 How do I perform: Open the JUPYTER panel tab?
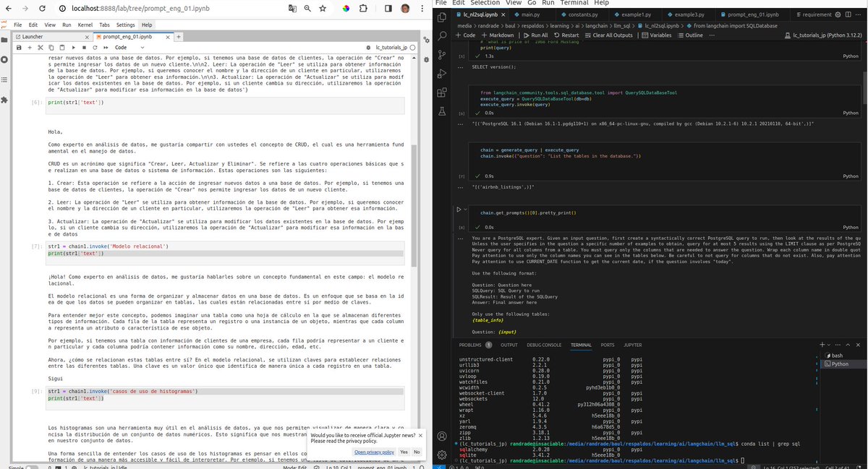click(x=632, y=345)
